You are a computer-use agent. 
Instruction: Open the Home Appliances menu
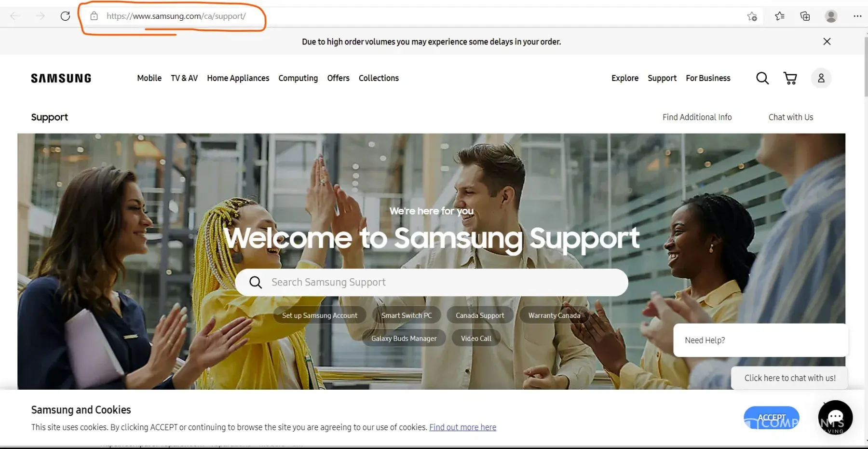(x=238, y=78)
